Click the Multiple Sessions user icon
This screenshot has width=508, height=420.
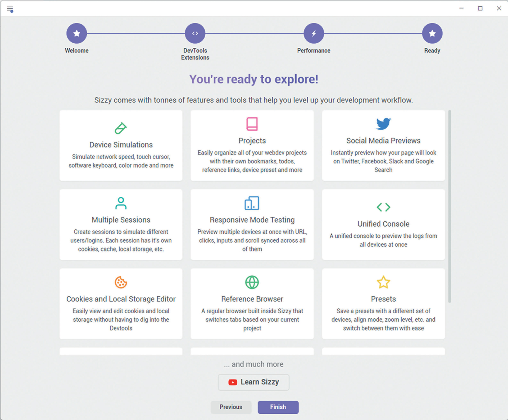[x=121, y=203]
